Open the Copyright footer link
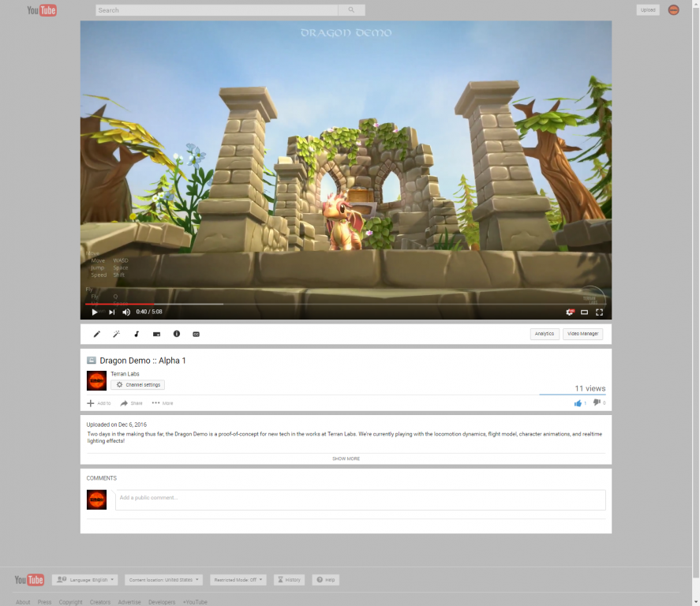This screenshot has width=700, height=606. point(70,602)
